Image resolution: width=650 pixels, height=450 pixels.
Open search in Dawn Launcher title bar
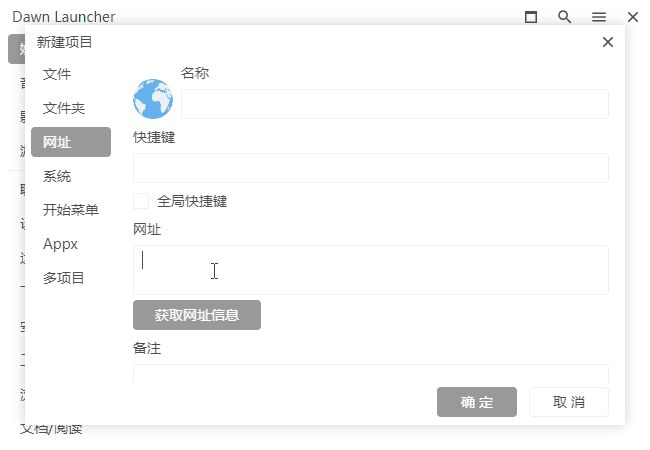click(x=565, y=17)
